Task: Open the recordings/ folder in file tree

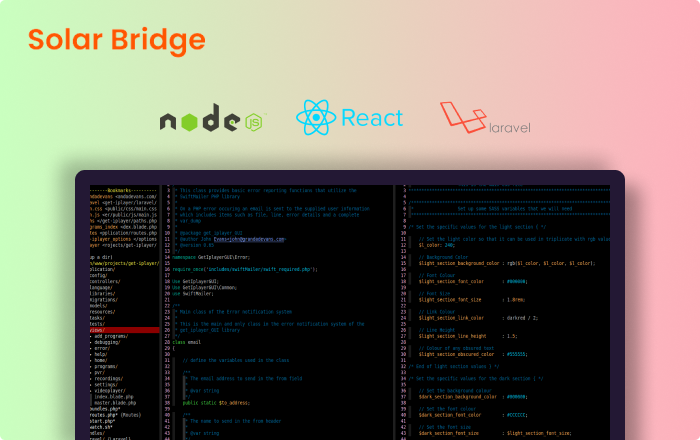Action: (108, 378)
